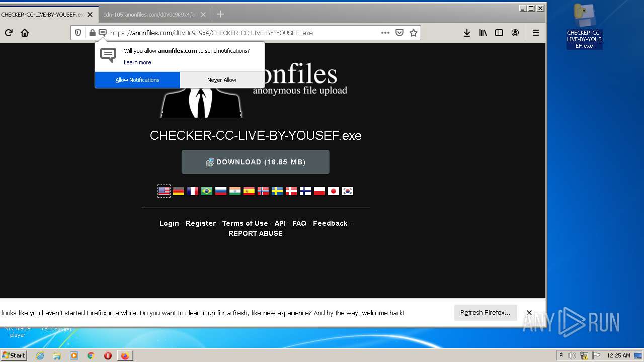Image resolution: width=644 pixels, height=362 pixels.
Task: Launch Opera from taskbar
Action: 108,355
